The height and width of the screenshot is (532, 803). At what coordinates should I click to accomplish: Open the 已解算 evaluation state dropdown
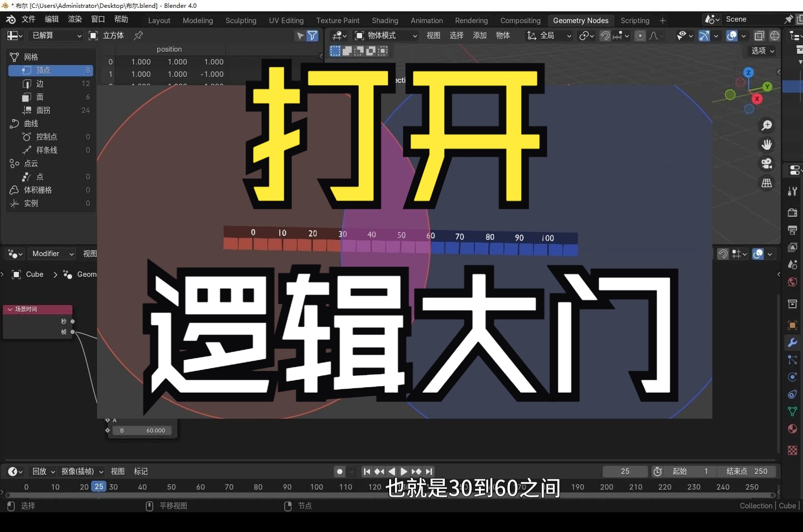[56, 35]
